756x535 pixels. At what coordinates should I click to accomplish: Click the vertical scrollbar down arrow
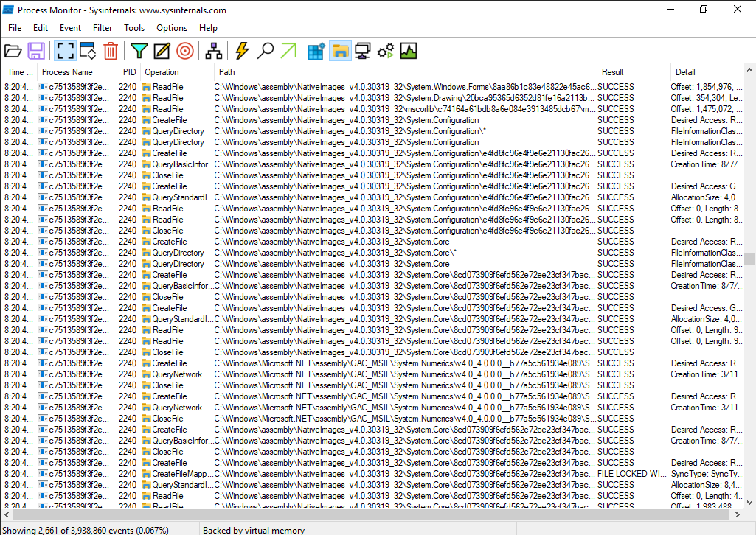pos(750,503)
